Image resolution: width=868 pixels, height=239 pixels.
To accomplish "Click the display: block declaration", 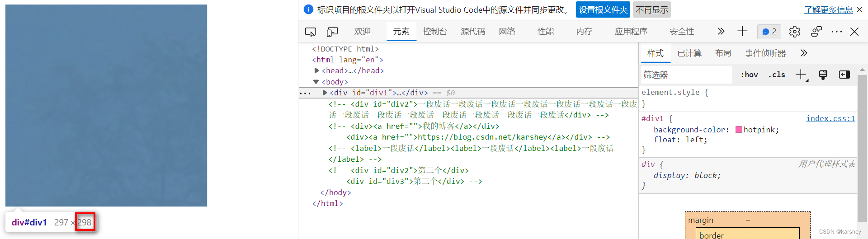I will click(687, 175).
